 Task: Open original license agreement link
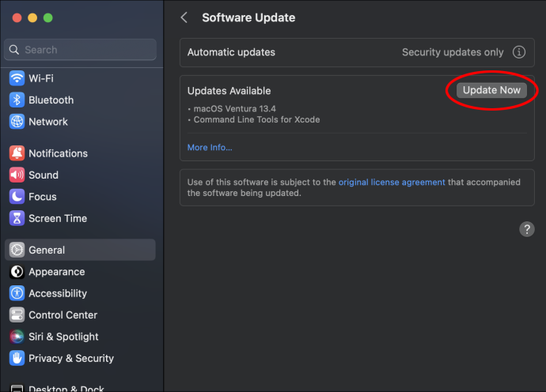392,182
